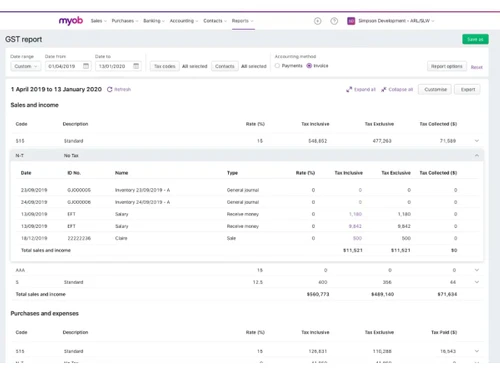Click the Tax Paid ($) column header
The image size is (500, 375).
point(444,332)
